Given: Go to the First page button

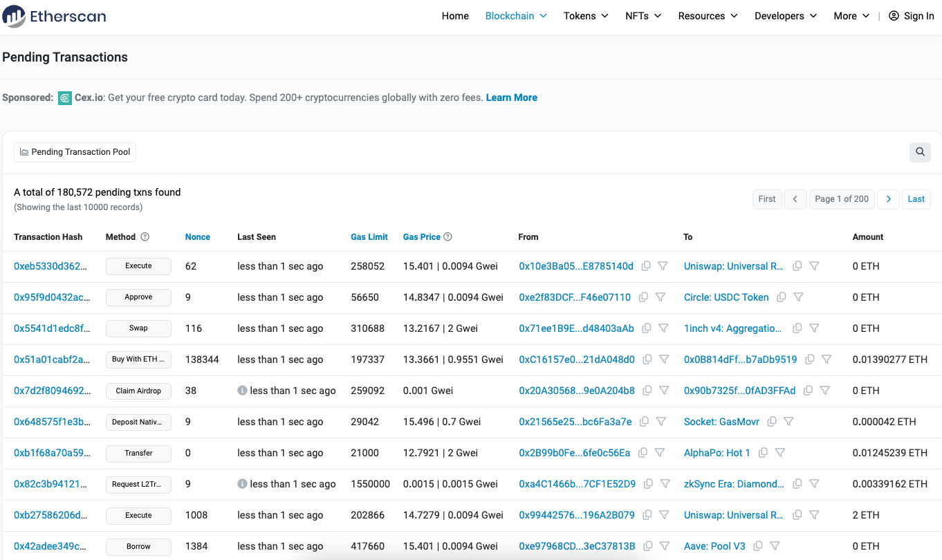Looking at the screenshot, I should click(767, 199).
